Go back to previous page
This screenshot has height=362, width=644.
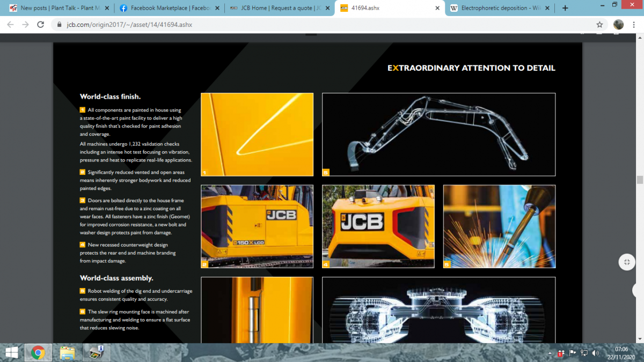pos(10,25)
